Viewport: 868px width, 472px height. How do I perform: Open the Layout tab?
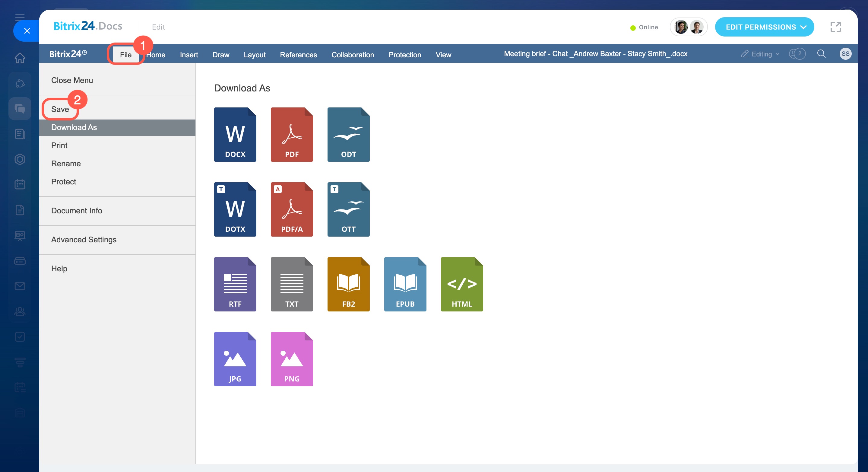point(255,55)
